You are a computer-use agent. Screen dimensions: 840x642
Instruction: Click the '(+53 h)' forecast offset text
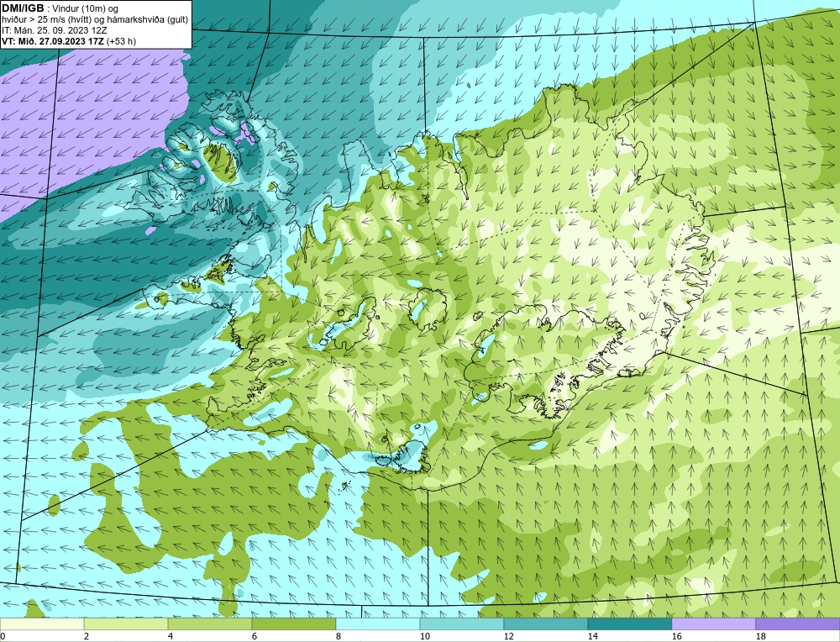[x=122, y=41]
